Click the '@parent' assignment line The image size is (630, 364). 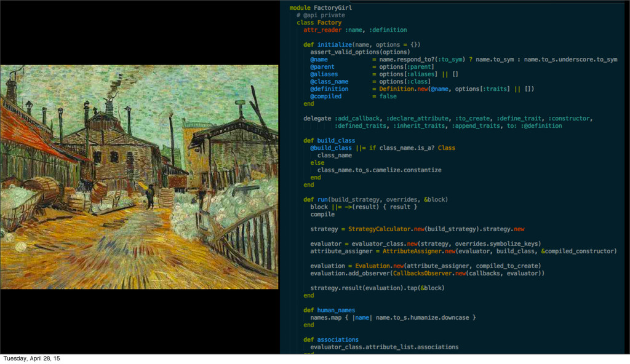pyautogui.click(x=372, y=66)
